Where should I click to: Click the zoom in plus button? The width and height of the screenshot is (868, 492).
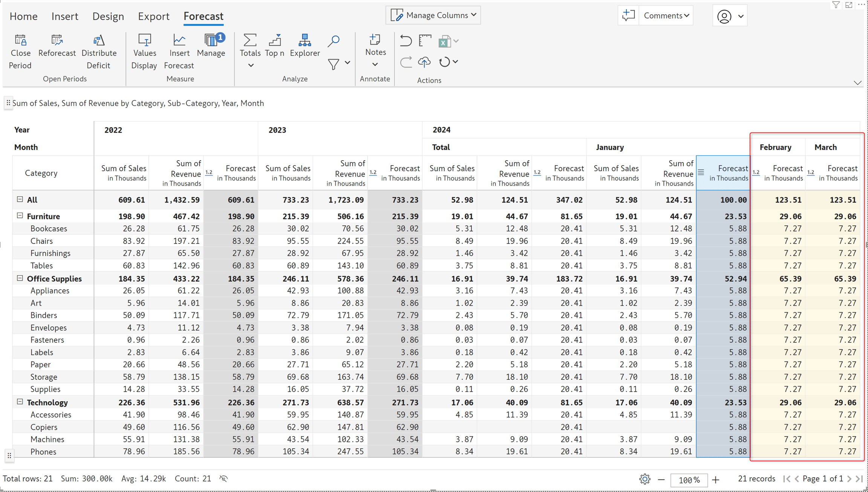pos(716,480)
